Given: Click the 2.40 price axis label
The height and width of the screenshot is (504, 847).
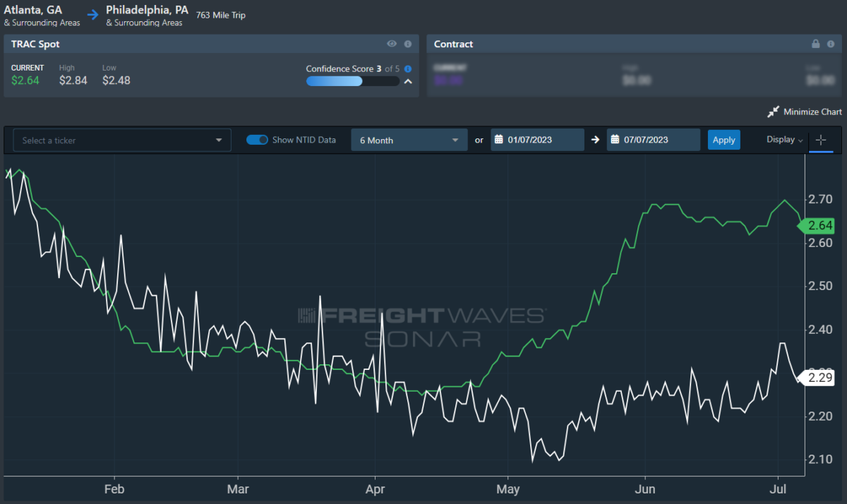Looking at the screenshot, I should [821, 330].
